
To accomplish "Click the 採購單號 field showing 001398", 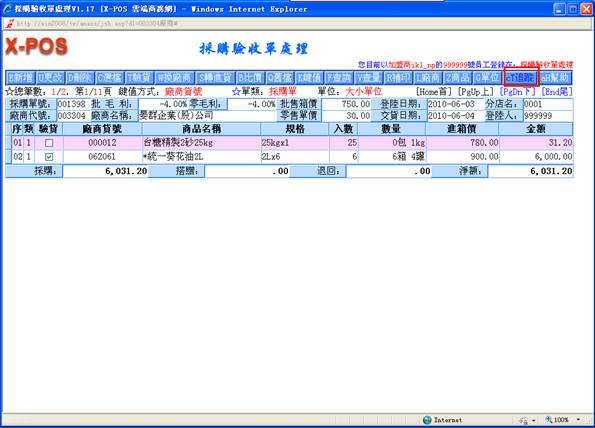I will click(72, 104).
